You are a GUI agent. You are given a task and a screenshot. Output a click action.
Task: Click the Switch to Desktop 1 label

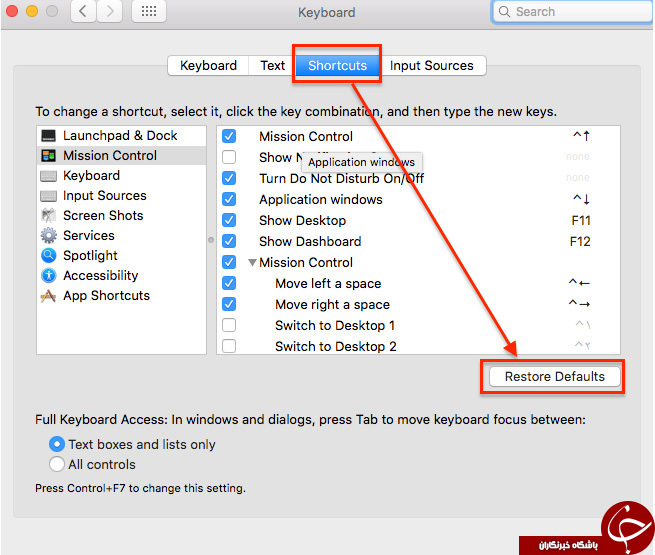click(335, 325)
